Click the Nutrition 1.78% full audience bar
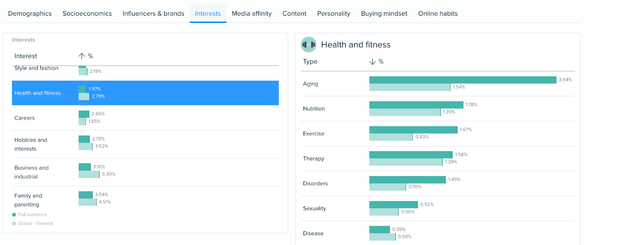This screenshot has height=245, width=644. coord(416,105)
